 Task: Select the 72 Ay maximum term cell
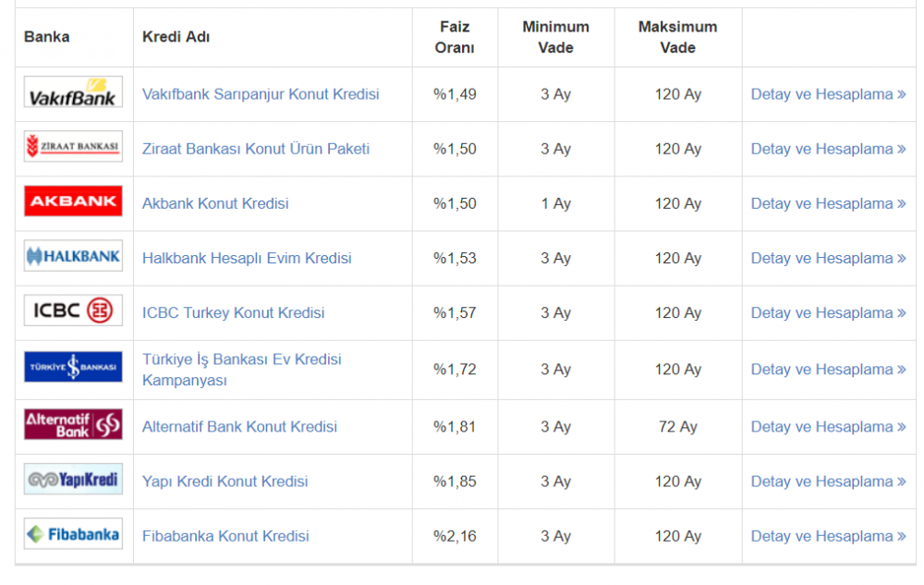coord(677,427)
